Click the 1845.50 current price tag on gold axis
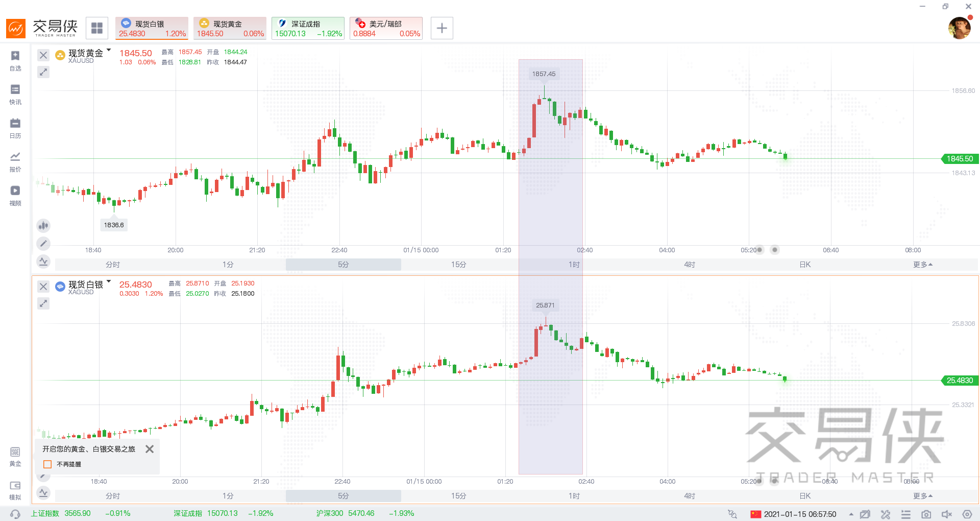The width and height of the screenshot is (980, 521). pos(960,159)
